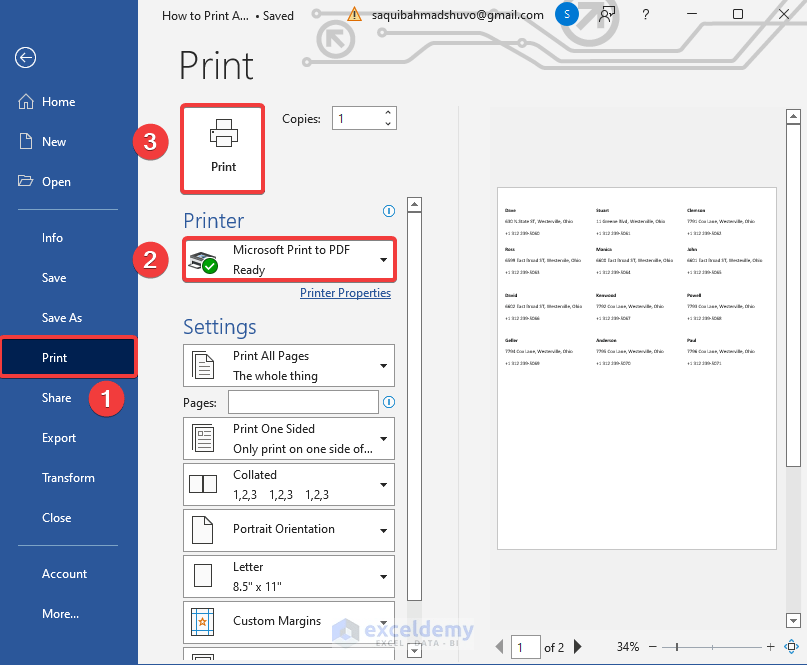Click the printer info icon beside Printer heading
The height and width of the screenshot is (665, 807).
[389, 211]
